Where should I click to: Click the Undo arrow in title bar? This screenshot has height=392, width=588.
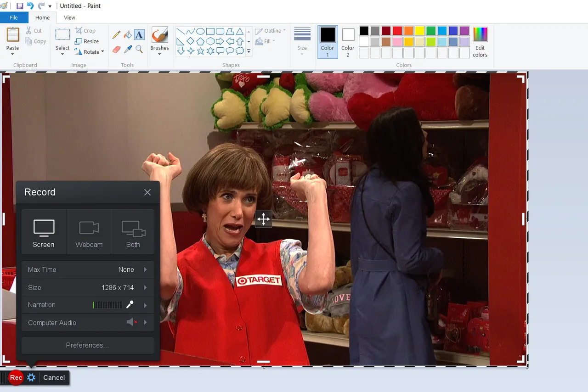pos(30,6)
